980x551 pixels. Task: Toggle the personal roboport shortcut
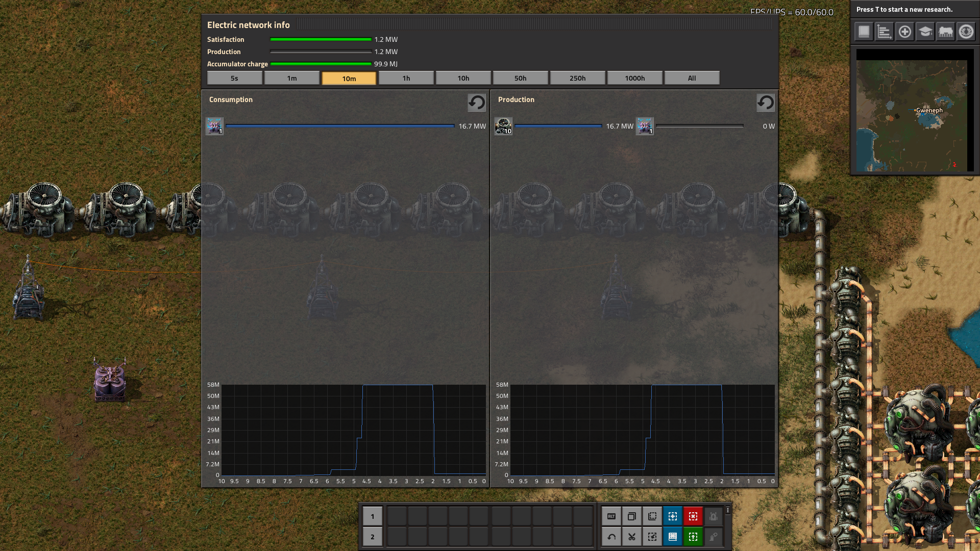[x=713, y=516]
